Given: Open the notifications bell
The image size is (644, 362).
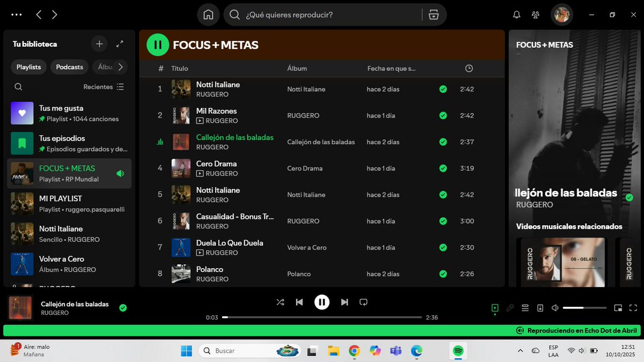Looking at the screenshot, I should 517,14.
